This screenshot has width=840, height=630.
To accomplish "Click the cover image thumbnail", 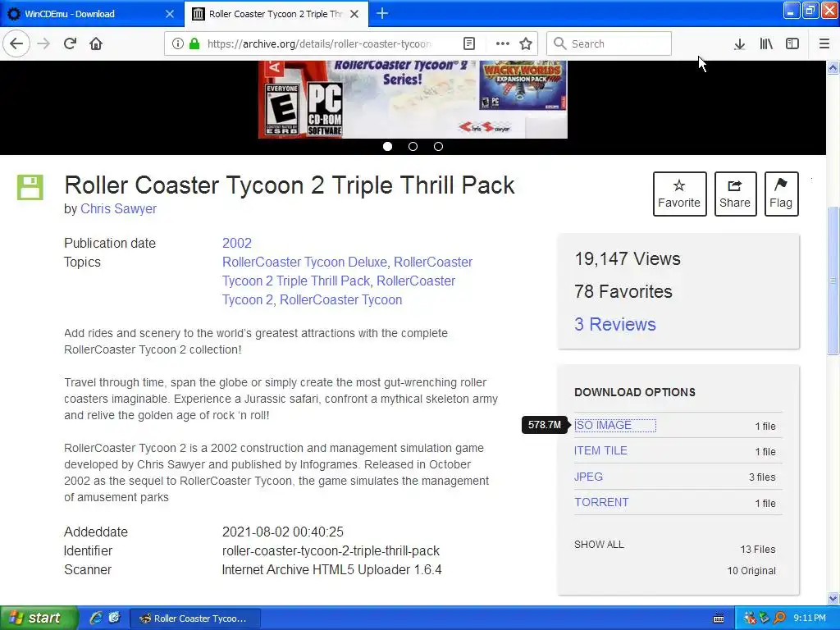I will 413,99.
